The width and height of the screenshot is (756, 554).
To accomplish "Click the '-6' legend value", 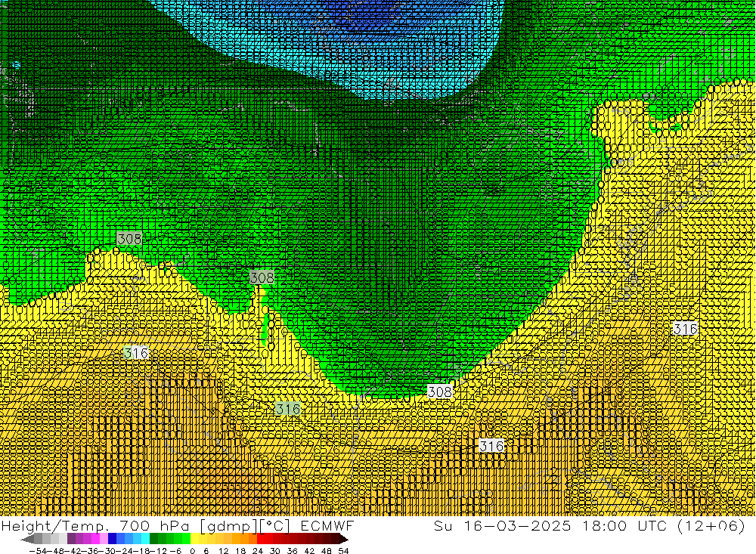I will (175, 551).
